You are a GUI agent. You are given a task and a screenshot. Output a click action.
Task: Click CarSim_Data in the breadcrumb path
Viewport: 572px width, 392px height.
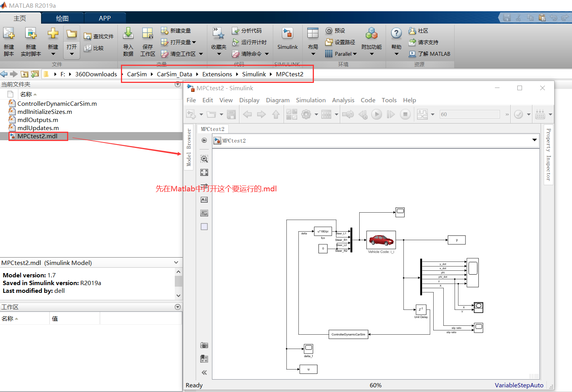(174, 74)
